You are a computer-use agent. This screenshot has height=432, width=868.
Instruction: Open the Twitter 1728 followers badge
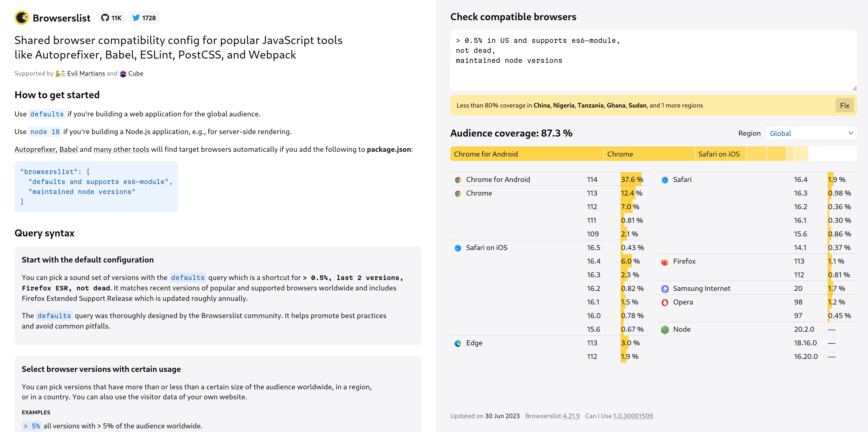click(144, 18)
